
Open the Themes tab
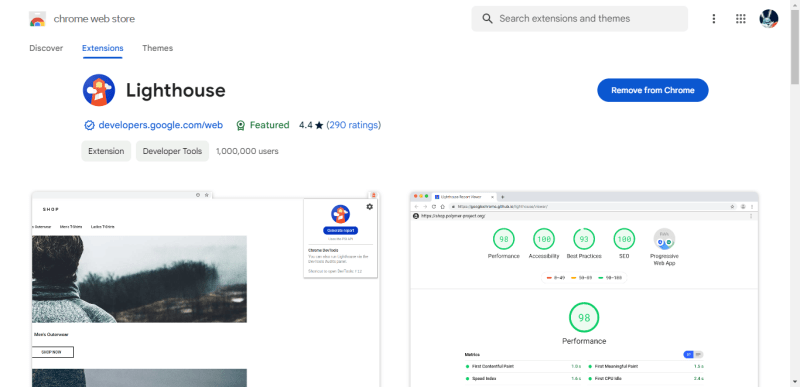[x=158, y=48]
